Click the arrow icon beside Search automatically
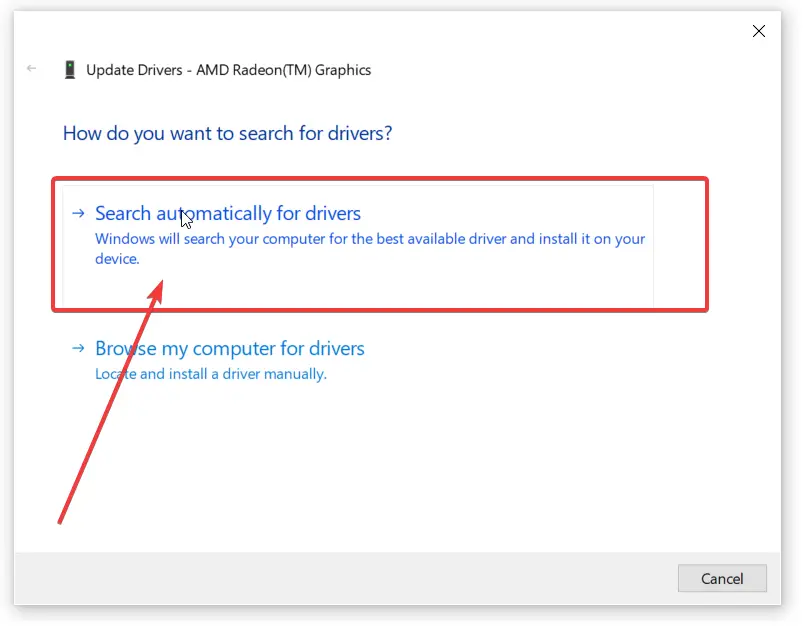The width and height of the screenshot is (811, 626). (x=78, y=213)
